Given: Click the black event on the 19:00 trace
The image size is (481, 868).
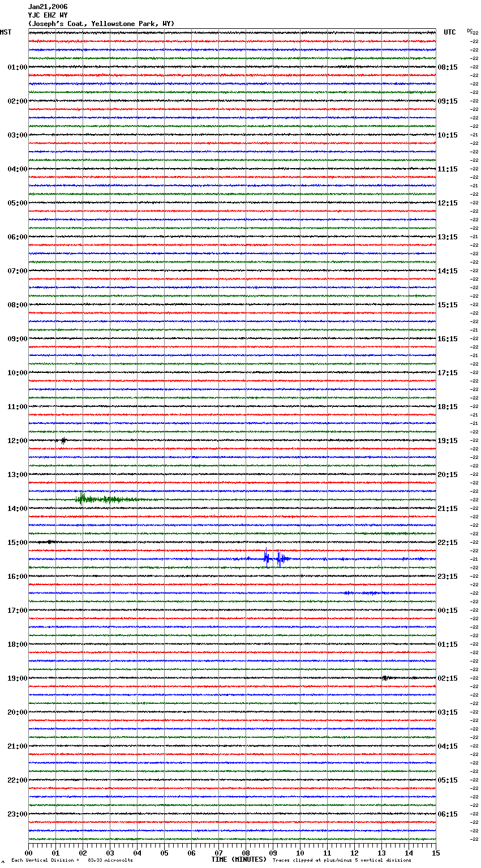Looking at the screenshot, I should pyautogui.click(x=385, y=677).
